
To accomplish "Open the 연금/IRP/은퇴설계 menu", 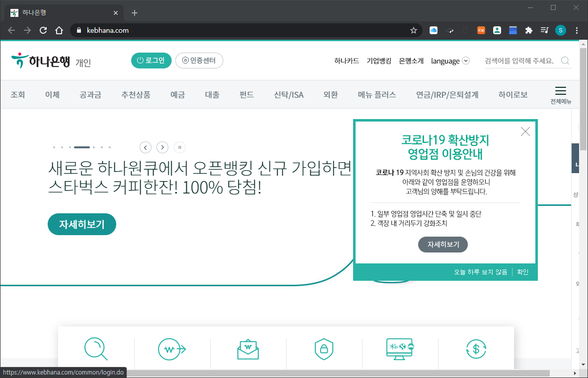I will point(447,95).
